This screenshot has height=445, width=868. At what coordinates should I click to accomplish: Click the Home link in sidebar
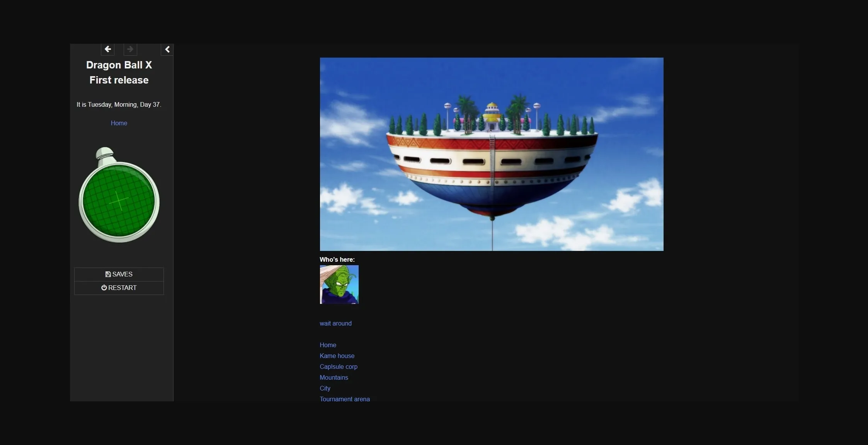(x=119, y=123)
